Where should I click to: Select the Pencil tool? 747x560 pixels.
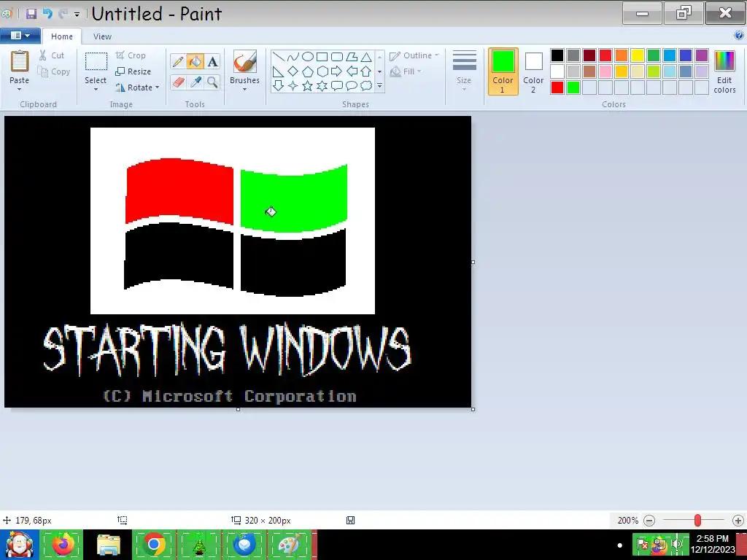tap(178, 61)
